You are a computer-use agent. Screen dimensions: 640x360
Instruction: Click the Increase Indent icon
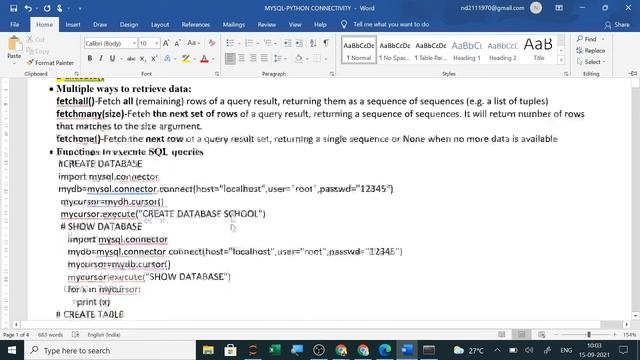coord(299,43)
